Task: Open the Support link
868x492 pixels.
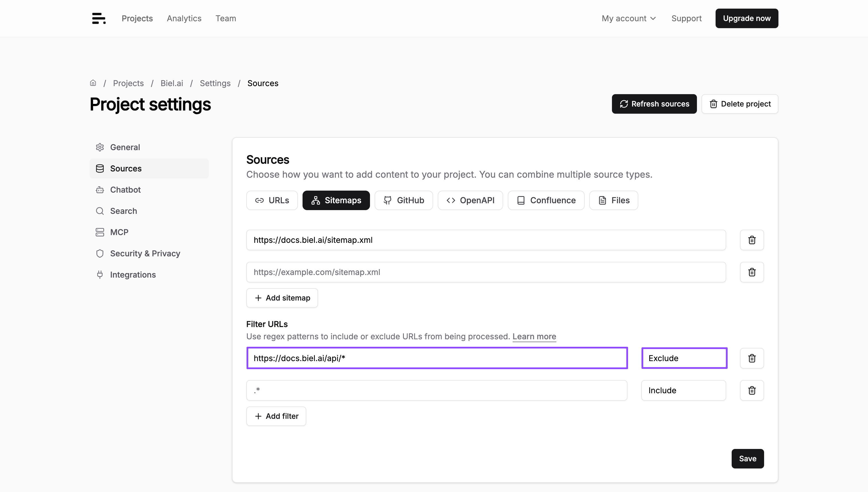Action: pyautogui.click(x=686, y=18)
